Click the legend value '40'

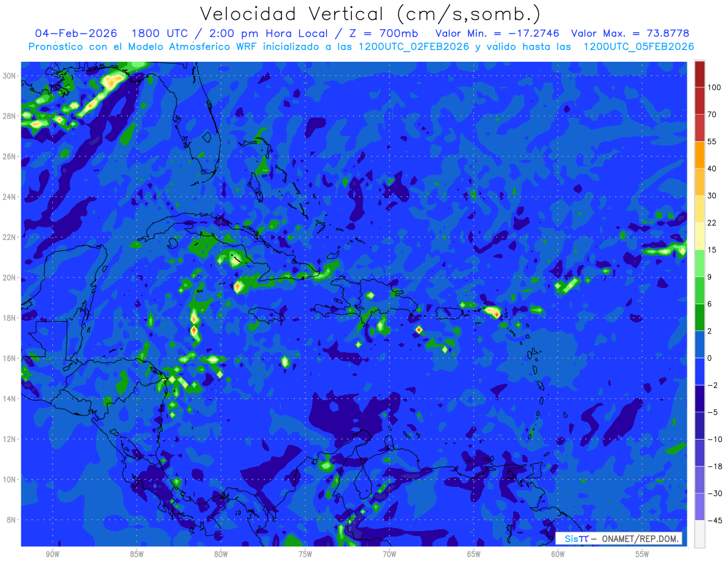[x=712, y=169]
